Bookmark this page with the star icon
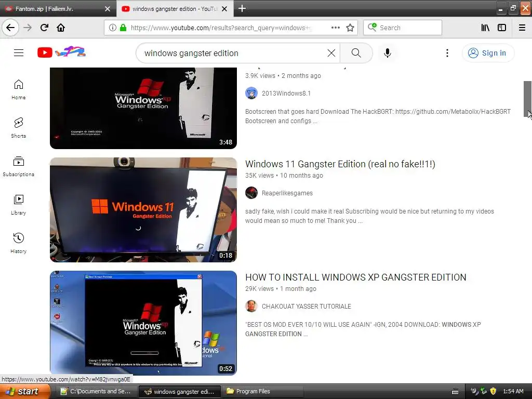Screen dimensions: 532x399 coord(350,28)
